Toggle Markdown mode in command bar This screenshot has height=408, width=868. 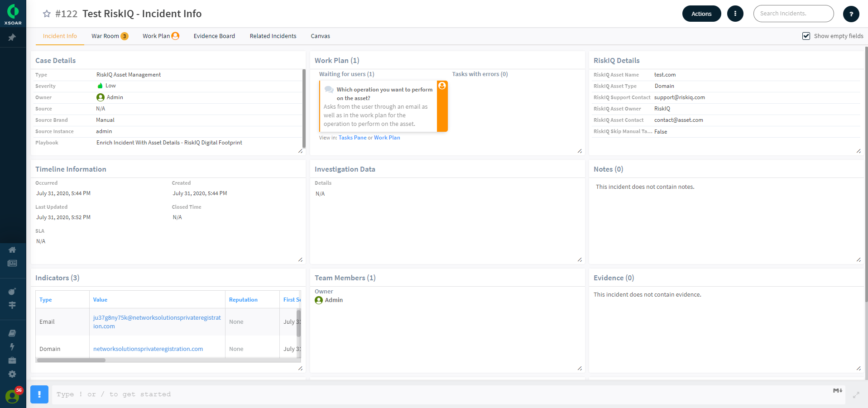pos(838,390)
